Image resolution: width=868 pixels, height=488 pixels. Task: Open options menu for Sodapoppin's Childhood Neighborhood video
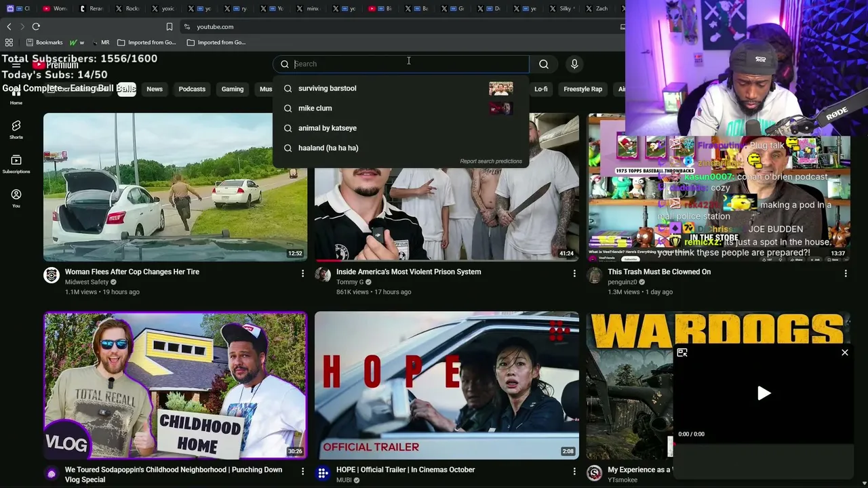point(302,471)
